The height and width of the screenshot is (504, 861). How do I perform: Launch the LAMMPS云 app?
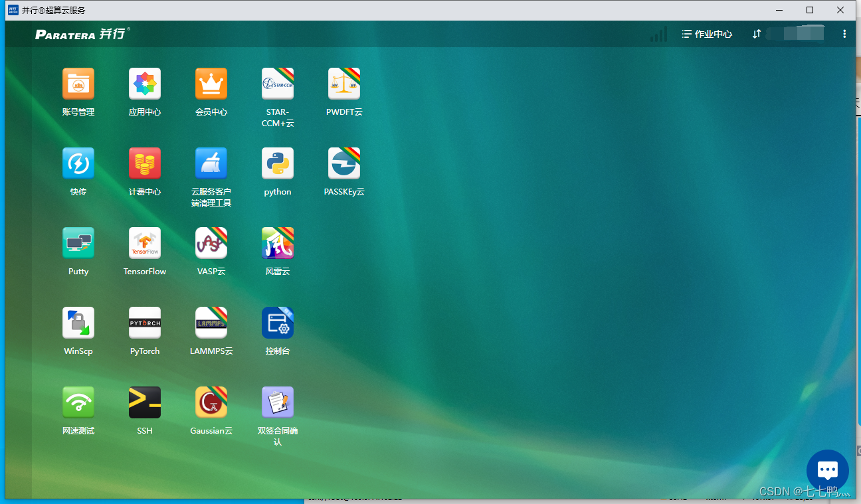click(211, 323)
